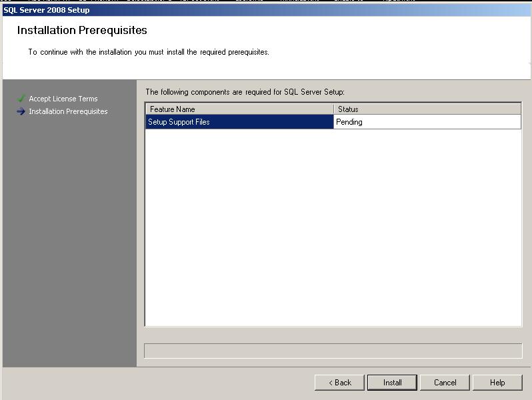Click the Status column header
Image resolution: width=532 pixels, height=400 pixels.
click(427, 109)
